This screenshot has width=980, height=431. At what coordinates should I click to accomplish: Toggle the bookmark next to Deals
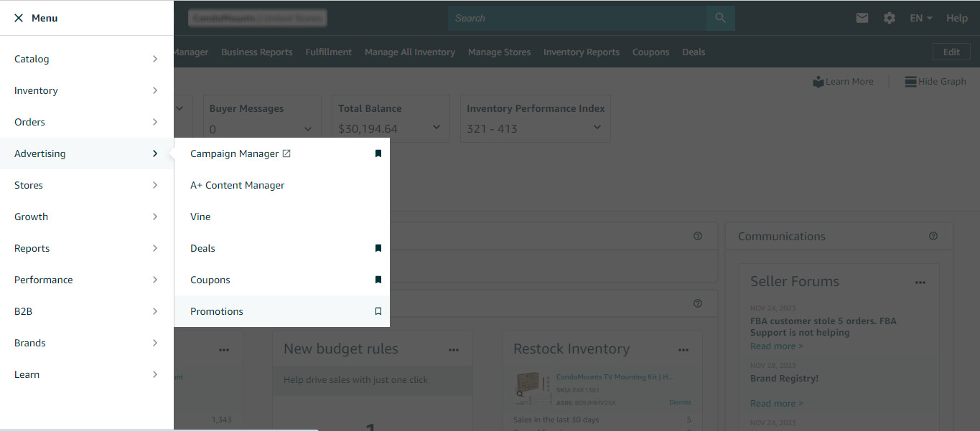378,248
